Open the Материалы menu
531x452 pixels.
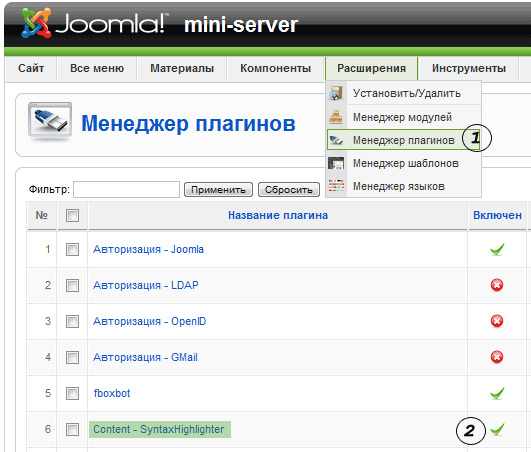click(182, 68)
